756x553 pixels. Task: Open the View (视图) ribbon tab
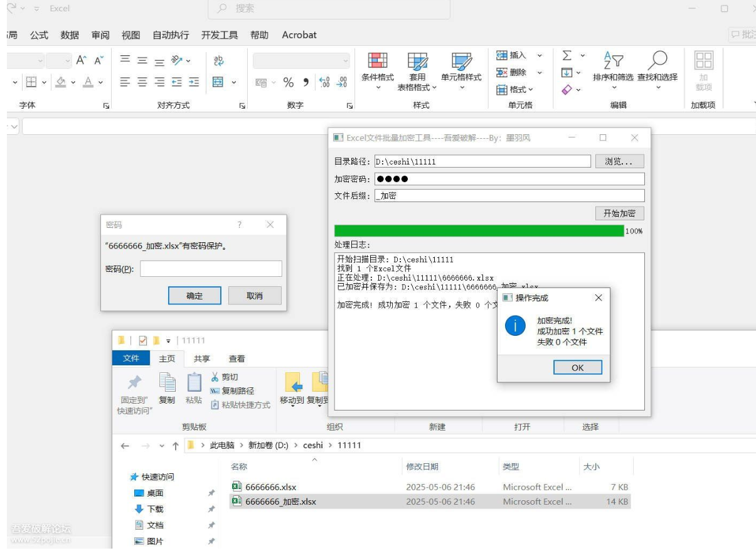pyautogui.click(x=130, y=35)
